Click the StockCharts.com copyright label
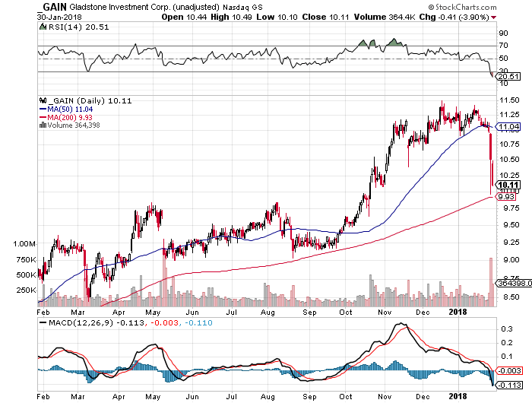The width and height of the screenshot is (532, 403). pos(462,7)
